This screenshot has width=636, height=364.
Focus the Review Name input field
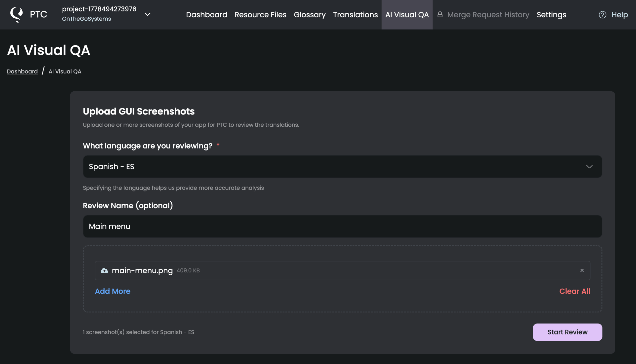coord(342,226)
